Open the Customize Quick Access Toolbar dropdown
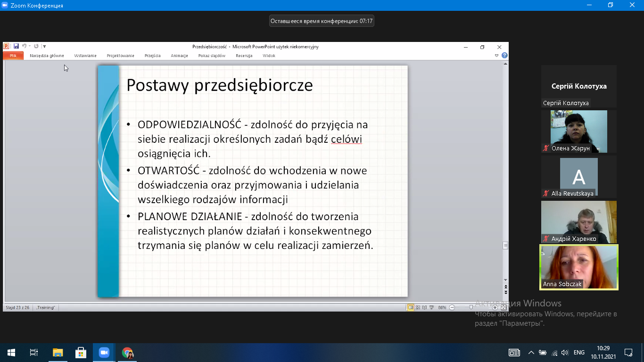 click(44, 46)
